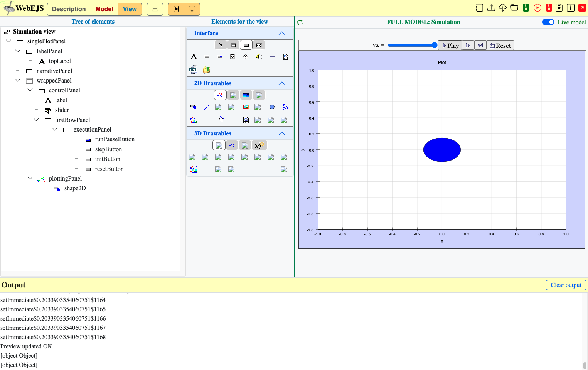Screen dimensions: 588x370
Task: Collapse the plottingPanel tree node
Action: click(x=30, y=178)
